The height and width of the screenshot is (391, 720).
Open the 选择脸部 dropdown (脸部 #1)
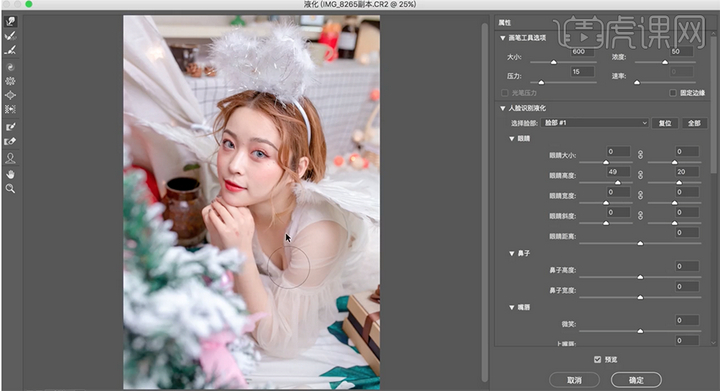[595, 123]
